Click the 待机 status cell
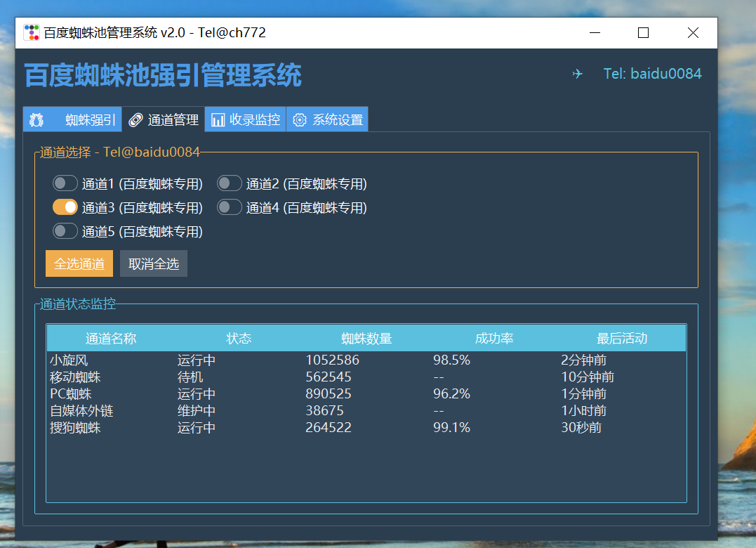The width and height of the screenshot is (756, 548). (190, 377)
